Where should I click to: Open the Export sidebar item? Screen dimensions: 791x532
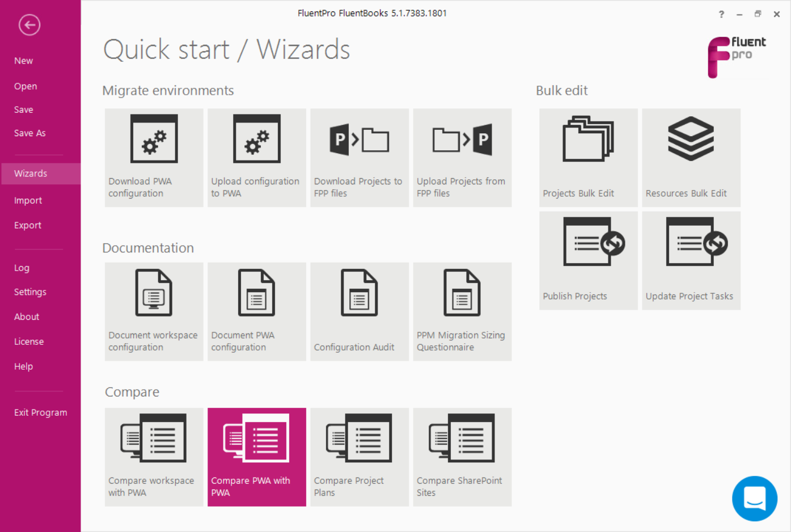27,225
